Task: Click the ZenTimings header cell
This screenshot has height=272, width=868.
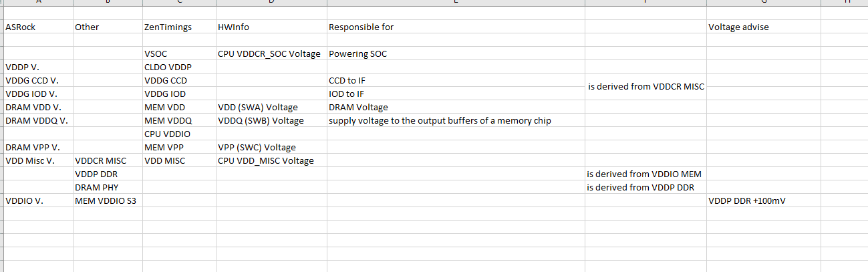Action: (179, 27)
